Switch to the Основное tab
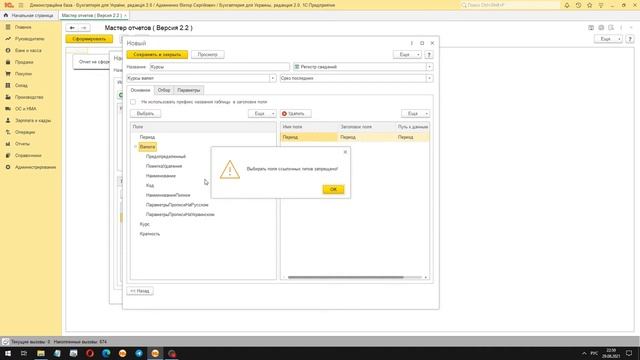 (140, 90)
